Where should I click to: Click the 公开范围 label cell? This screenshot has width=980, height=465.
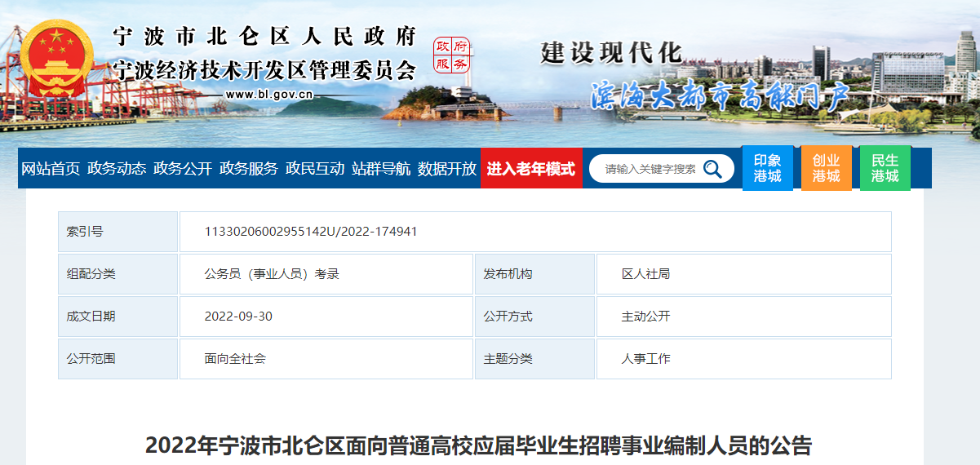pos(118,359)
